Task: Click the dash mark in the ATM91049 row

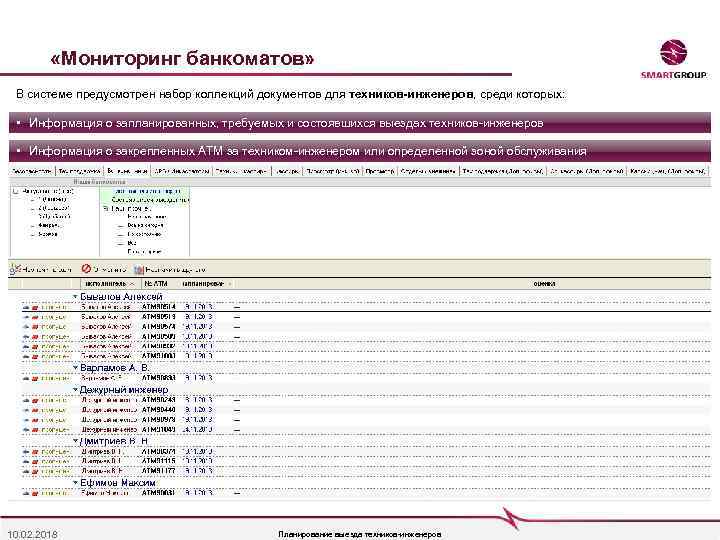Action: (x=237, y=430)
